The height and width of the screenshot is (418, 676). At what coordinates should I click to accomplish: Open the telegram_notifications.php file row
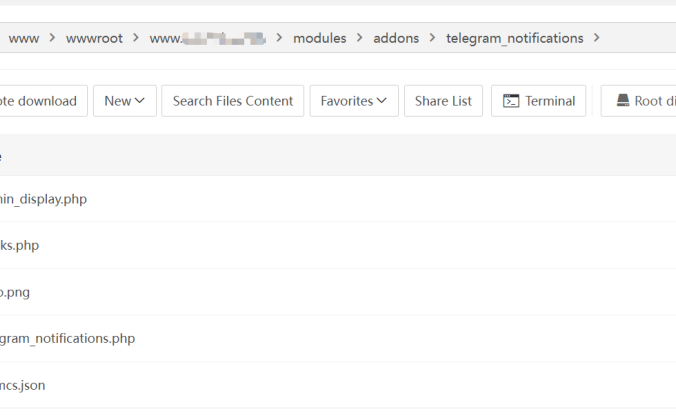[x=67, y=338]
